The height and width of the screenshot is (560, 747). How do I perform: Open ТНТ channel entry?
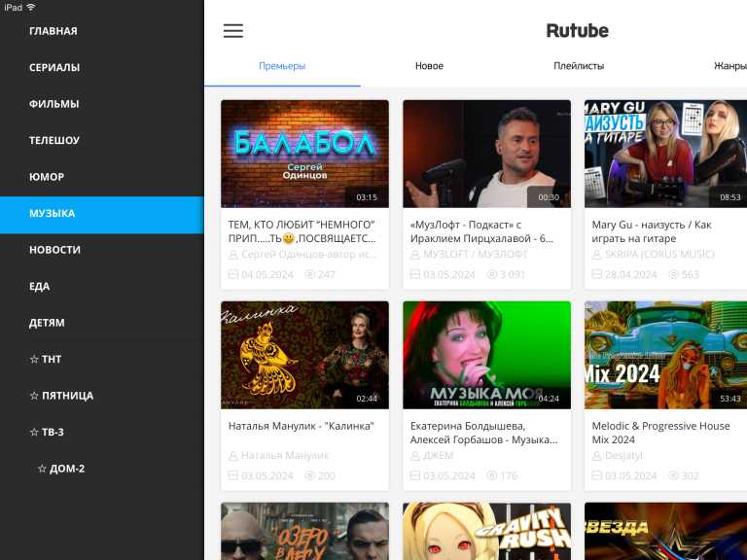[x=101, y=360]
